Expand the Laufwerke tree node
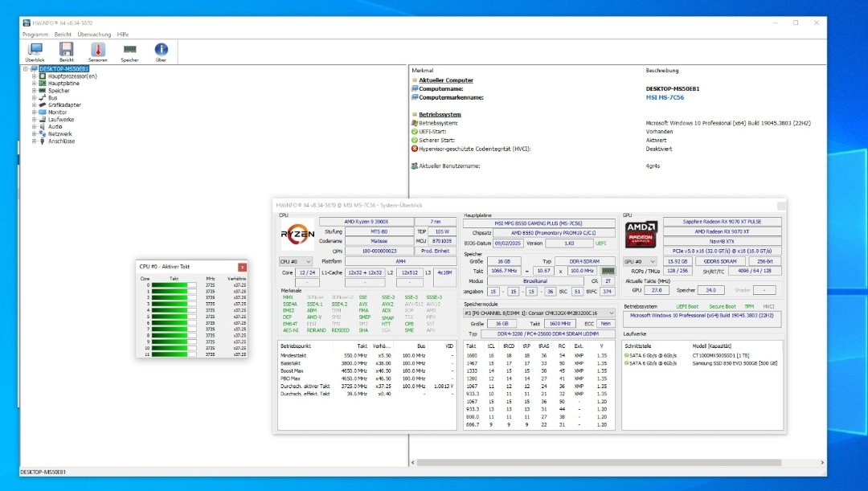 (34, 120)
